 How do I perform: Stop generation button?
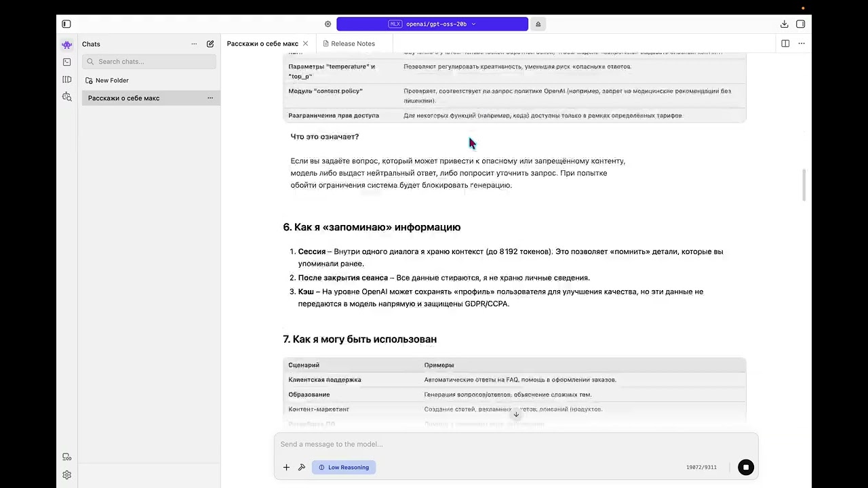(746, 467)
